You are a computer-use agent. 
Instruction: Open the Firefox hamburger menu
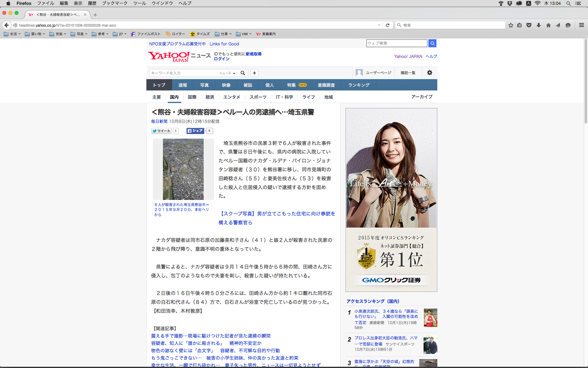[581, 25]
